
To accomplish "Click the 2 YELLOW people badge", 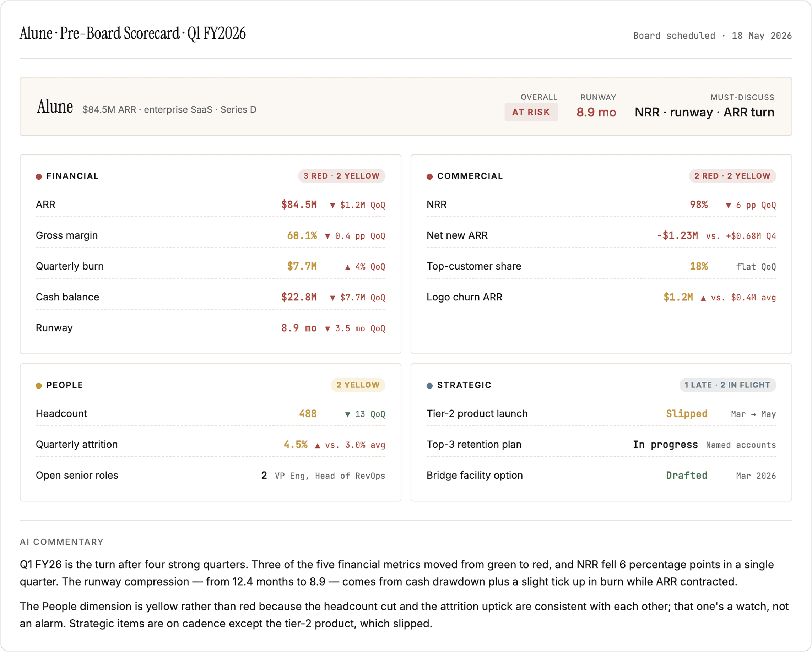I will pyautogui.click(x=358, y=385).
